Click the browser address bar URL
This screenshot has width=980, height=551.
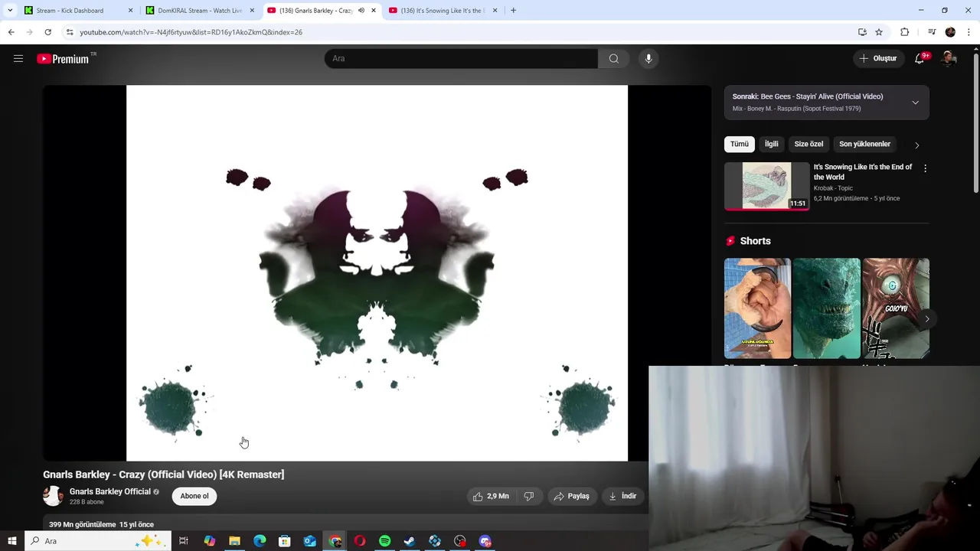(x=191, y=32)
